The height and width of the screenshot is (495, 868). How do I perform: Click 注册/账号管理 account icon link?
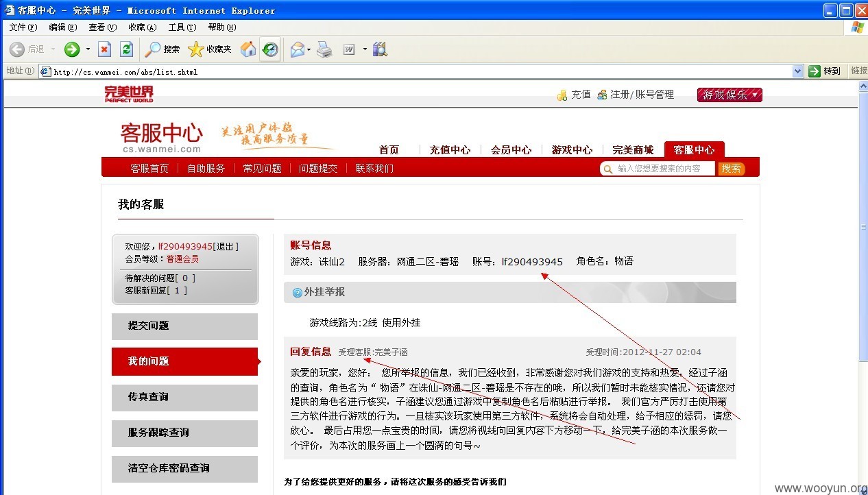pos(636,95)
